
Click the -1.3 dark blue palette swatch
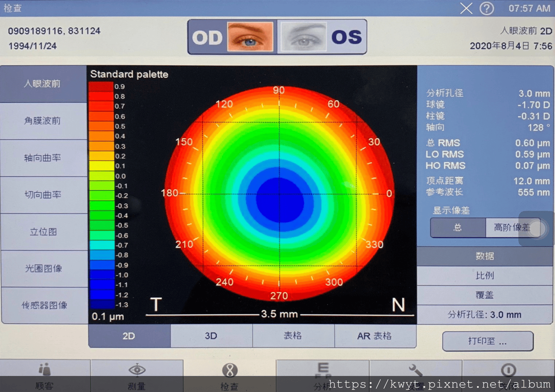[101, 305]
